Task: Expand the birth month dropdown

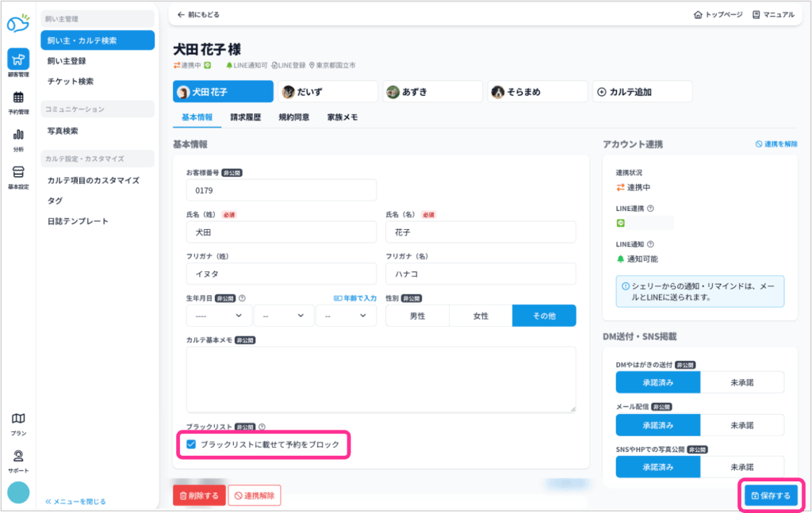Action: coord(282,316)
